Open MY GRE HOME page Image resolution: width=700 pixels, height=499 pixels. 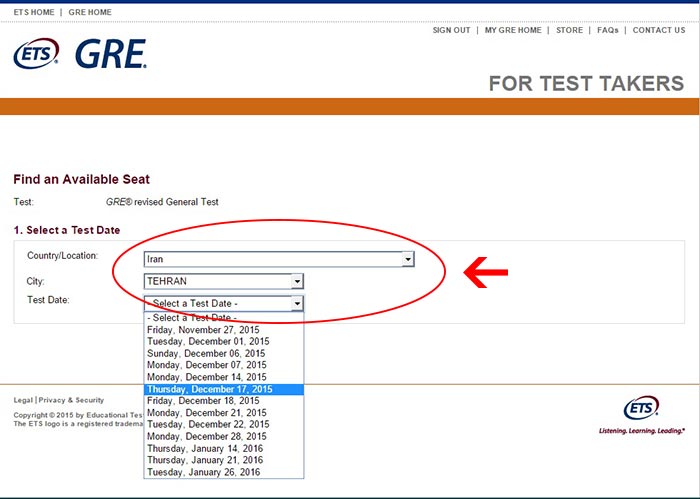[x=513, y=31]
